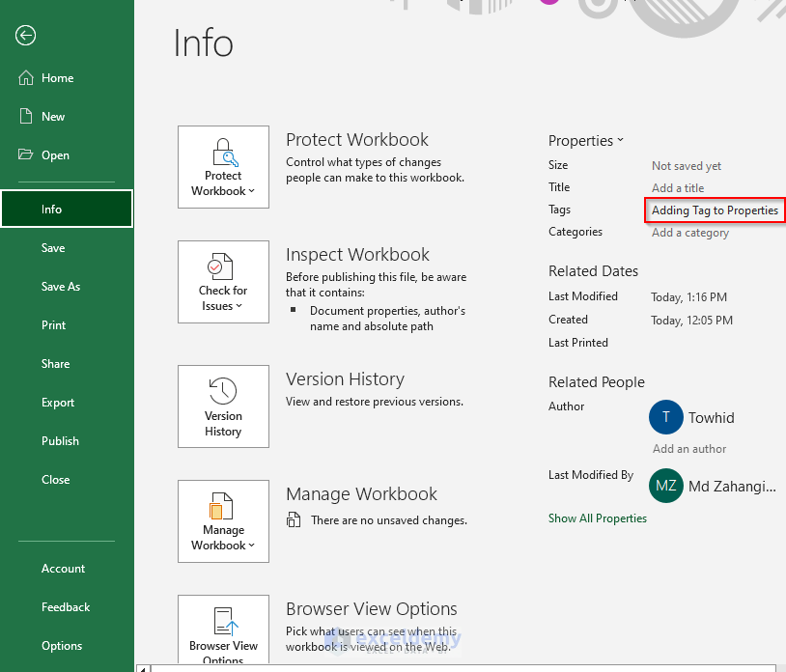This screenshot has width=786, height=672.
Task: Click the Protect Workbook heading text
Action: (357, 140)
